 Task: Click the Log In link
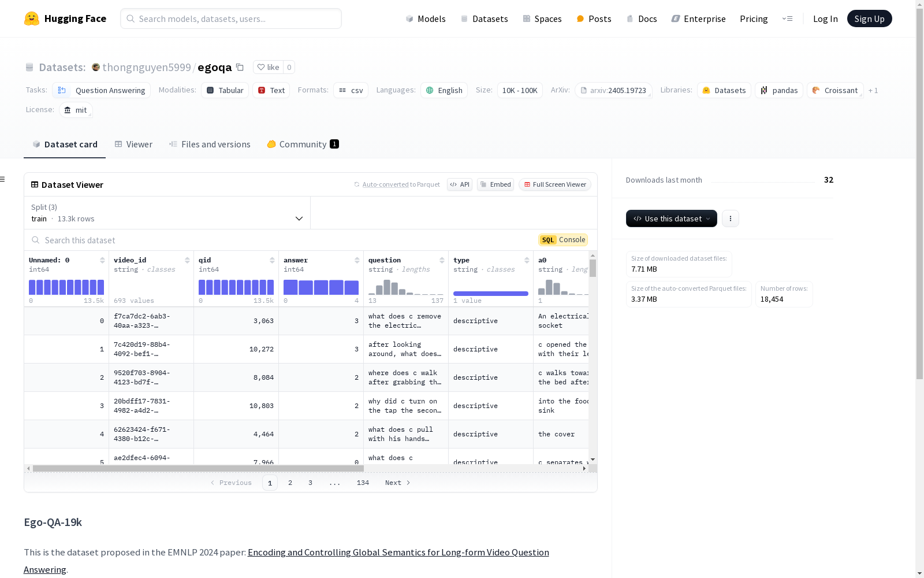tap(825, 18)
